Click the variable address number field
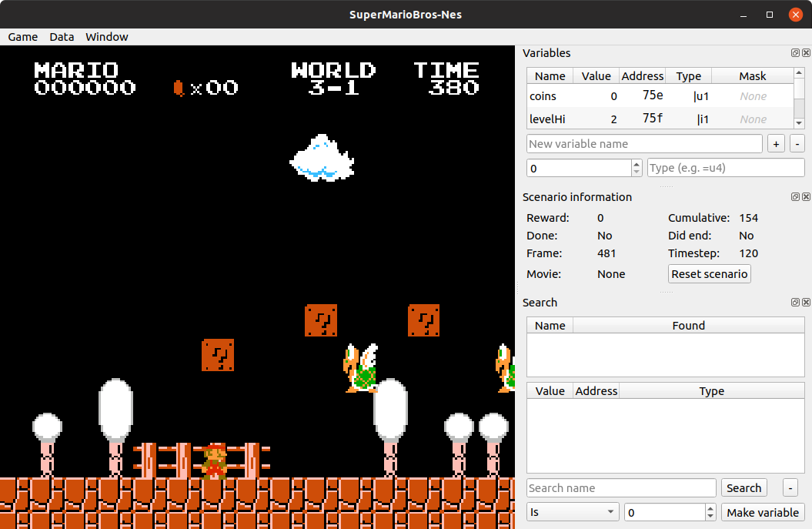This screenshot has width=812, height=529. pos(579,168)
